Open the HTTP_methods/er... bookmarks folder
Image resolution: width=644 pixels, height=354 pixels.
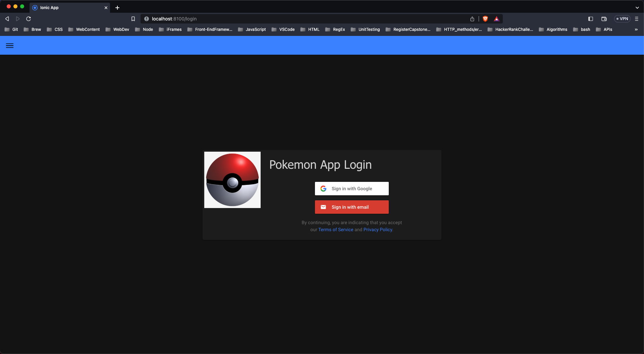click(459, 30)
